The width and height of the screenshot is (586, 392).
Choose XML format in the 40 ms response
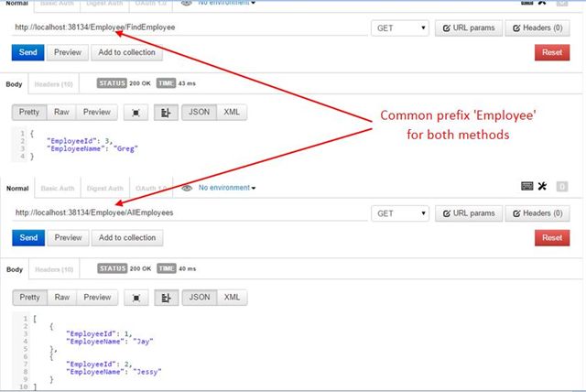coord(232,298)
